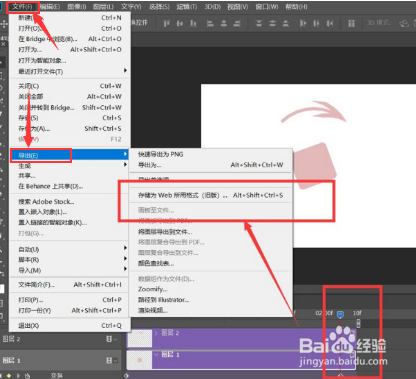Open the 图像(I) menu
The width and height of the screenshot is (416, 379).
pyautogui.click(x=77, y=7)
